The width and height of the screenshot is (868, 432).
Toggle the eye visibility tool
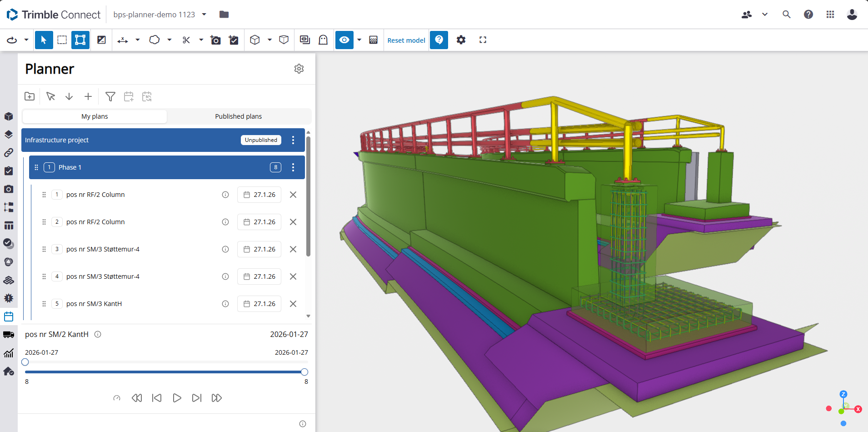tap(344, 40)
